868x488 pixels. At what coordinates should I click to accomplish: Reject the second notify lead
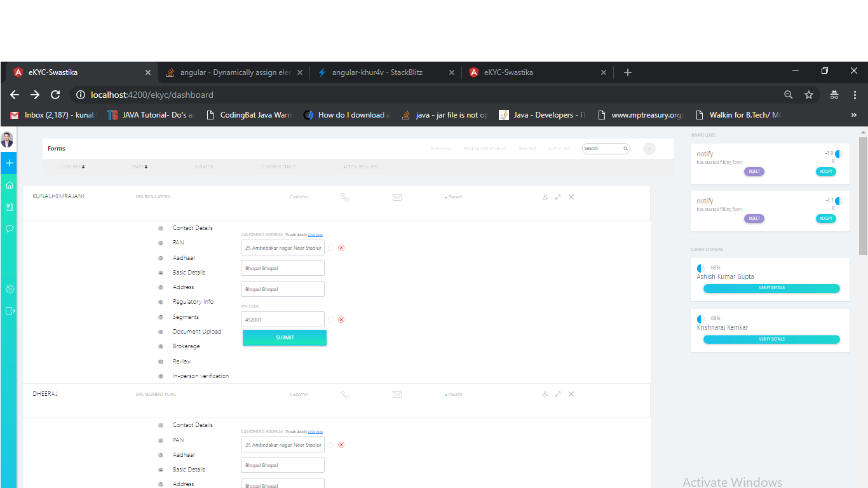(x=754, y=219)
